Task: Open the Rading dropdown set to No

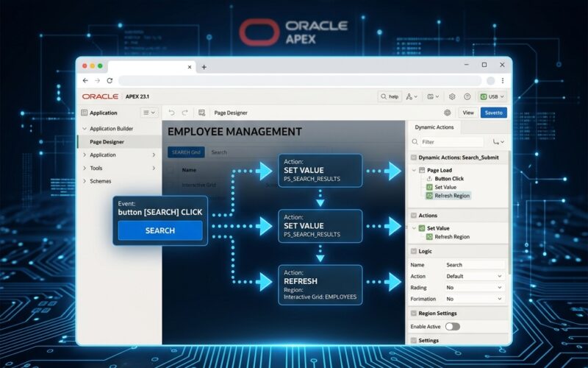Action: click(x=474, y=287)
